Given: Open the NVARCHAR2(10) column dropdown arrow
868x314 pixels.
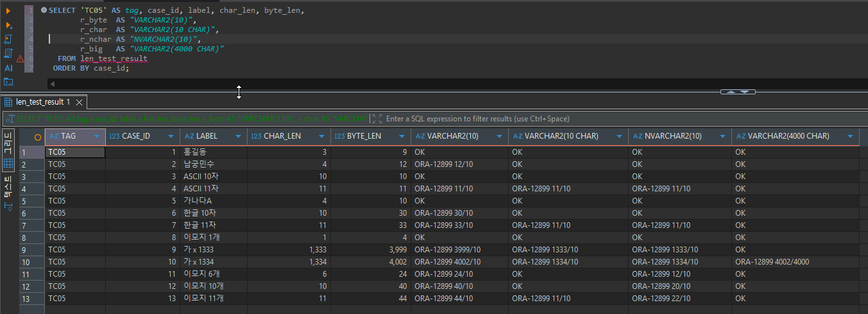Looking at the screenshot, I should coord(723,136).
